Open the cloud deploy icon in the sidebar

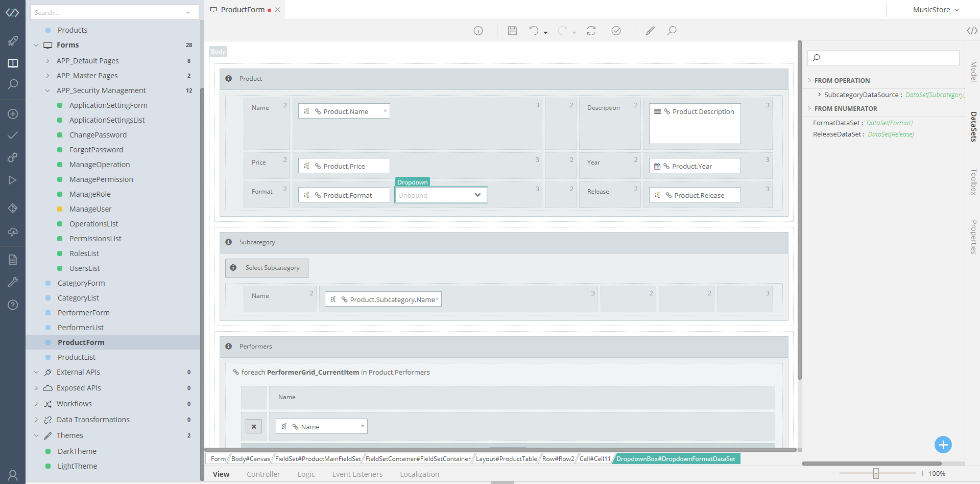click(12, 233)
